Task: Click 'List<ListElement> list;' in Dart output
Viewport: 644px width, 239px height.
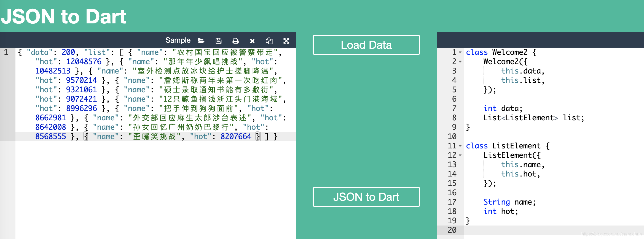Action: [x=534, y=118]
